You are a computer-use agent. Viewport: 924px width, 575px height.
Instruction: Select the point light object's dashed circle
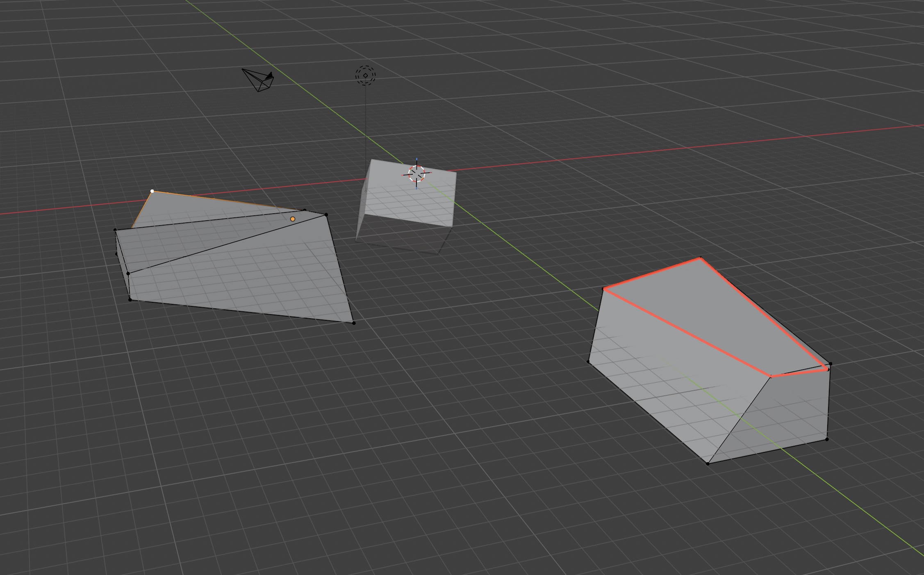click(x=365, y=75)
